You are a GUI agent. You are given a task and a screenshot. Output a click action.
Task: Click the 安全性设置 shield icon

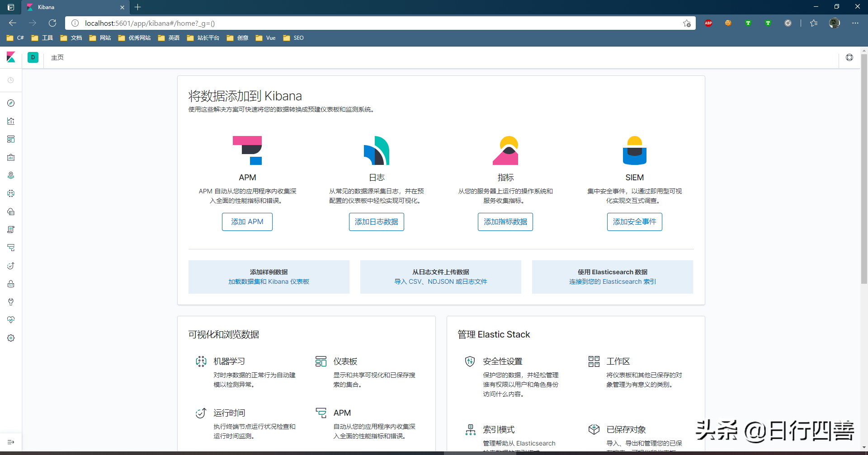pos(470,361)
